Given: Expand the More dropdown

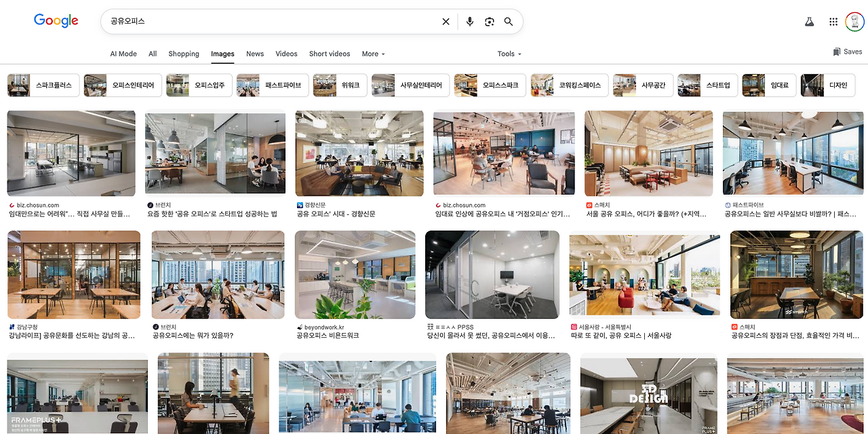Looking at the screenshot, I should 374,54.
